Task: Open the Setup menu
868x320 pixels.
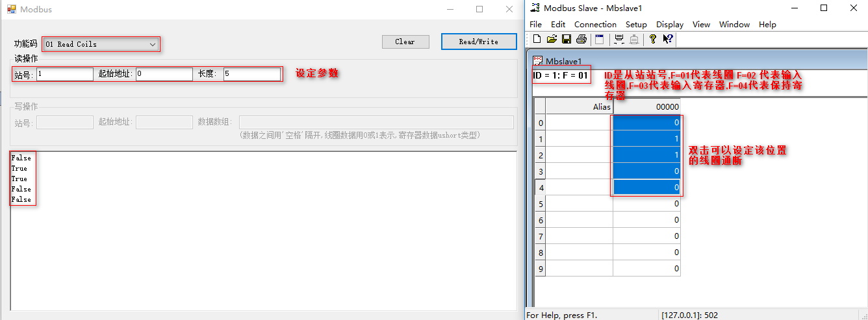Action: pos(636,24)
